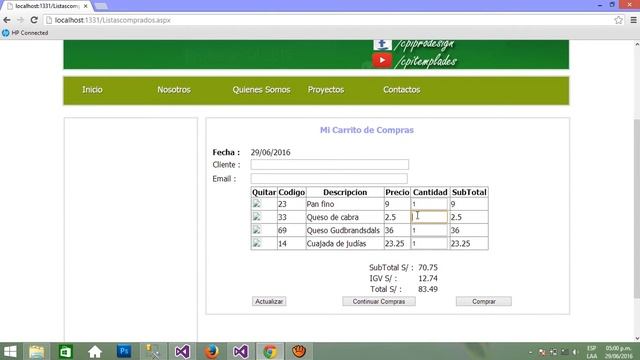The image size is (640, 360).
Task: Click the browser forward arrow
Action: [20, 20]
